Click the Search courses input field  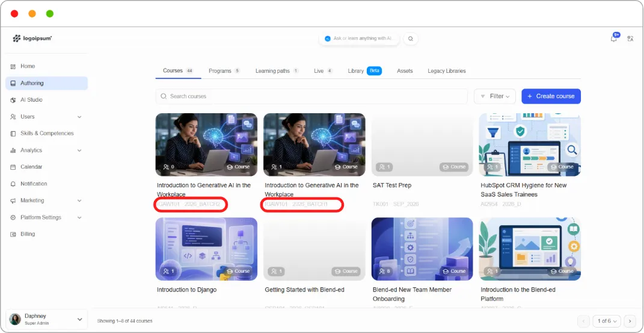click(x=311, y=96)
